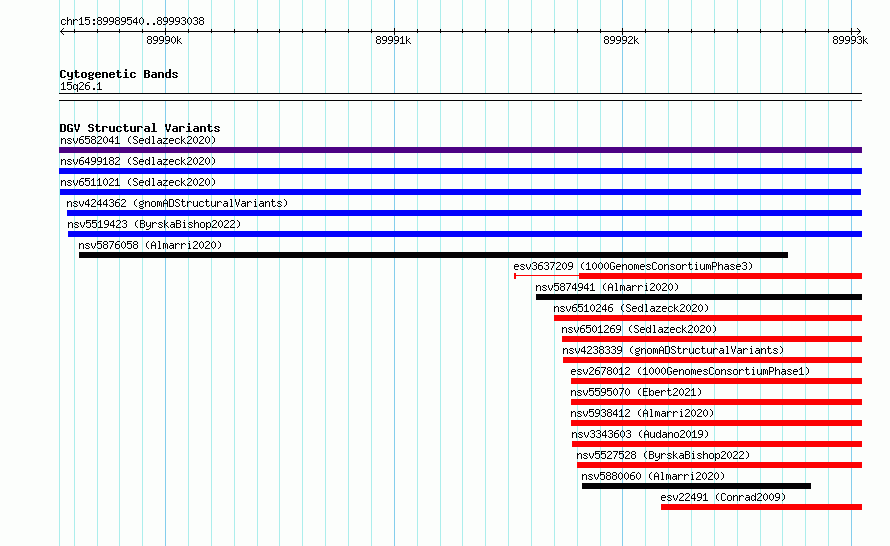Screen dimensions: 890x546
Task: Click the 89992k ruler label
Action: click(621, 40)
